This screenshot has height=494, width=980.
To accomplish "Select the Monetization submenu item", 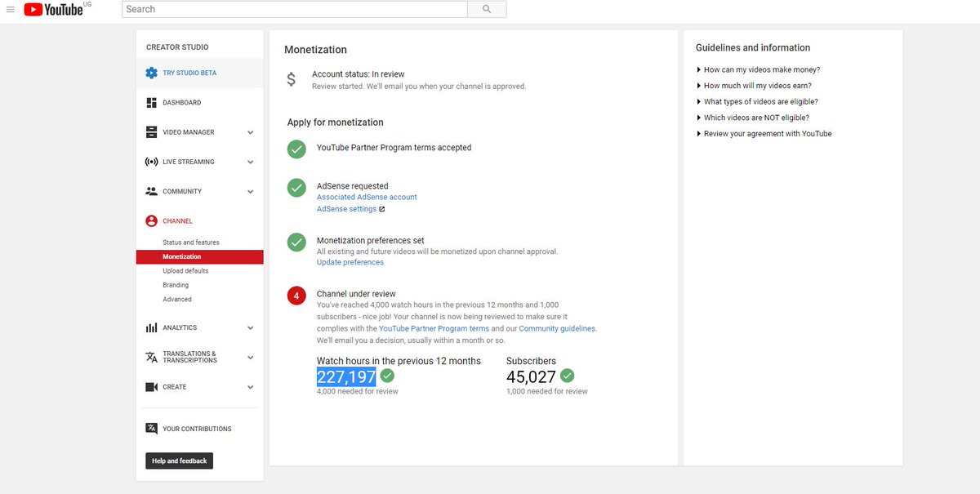I will point(200,256).
